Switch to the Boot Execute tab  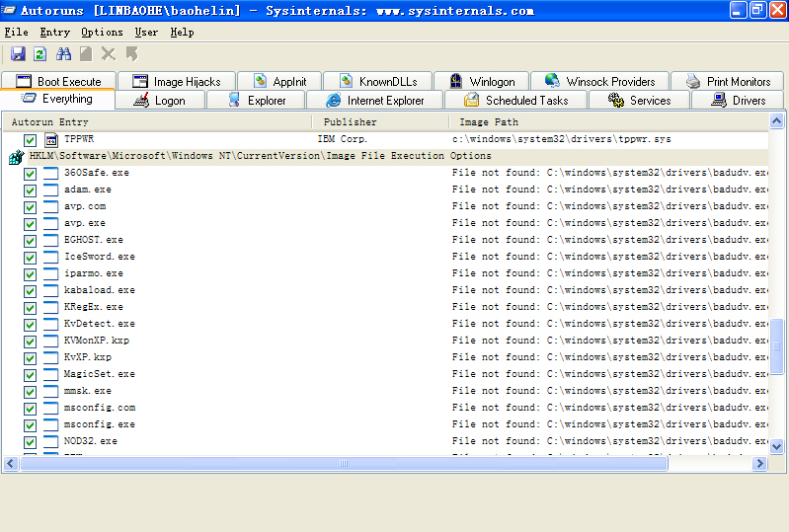[59, 82]
